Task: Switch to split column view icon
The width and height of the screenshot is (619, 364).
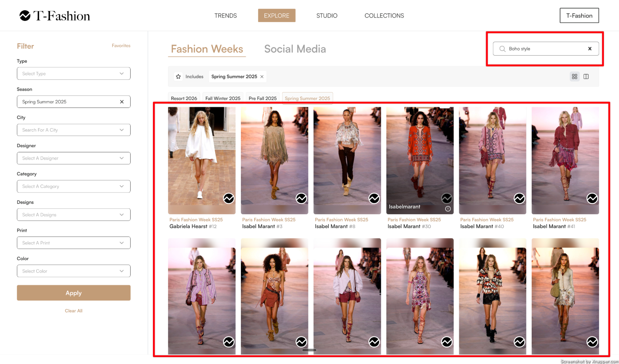Action: tap(586, 76)
